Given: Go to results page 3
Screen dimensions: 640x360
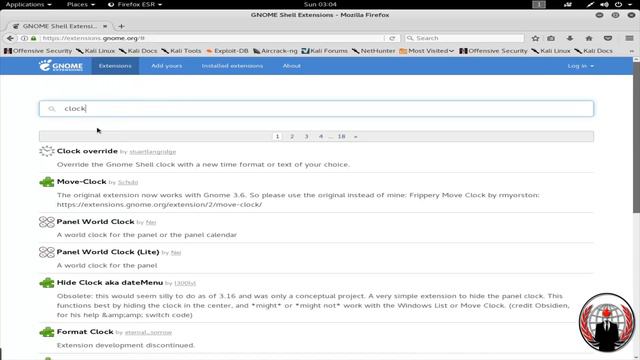Looking at the screenshot, I should click(x=306, y=136).
